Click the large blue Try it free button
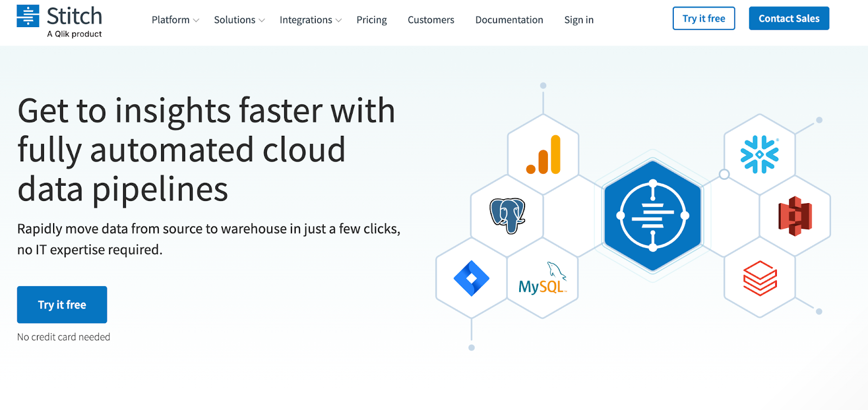This screenshot has width=868, height=410. pos(62,305)
